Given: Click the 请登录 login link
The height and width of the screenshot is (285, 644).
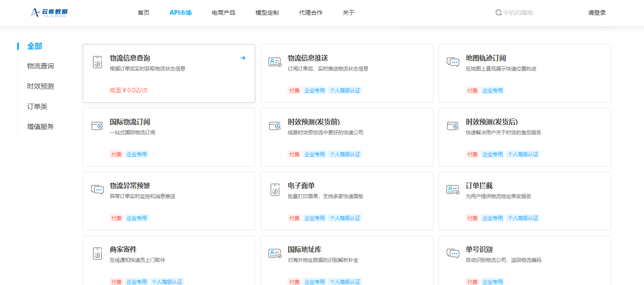Looking at the screenshot, I should click(x=597, y=13).
